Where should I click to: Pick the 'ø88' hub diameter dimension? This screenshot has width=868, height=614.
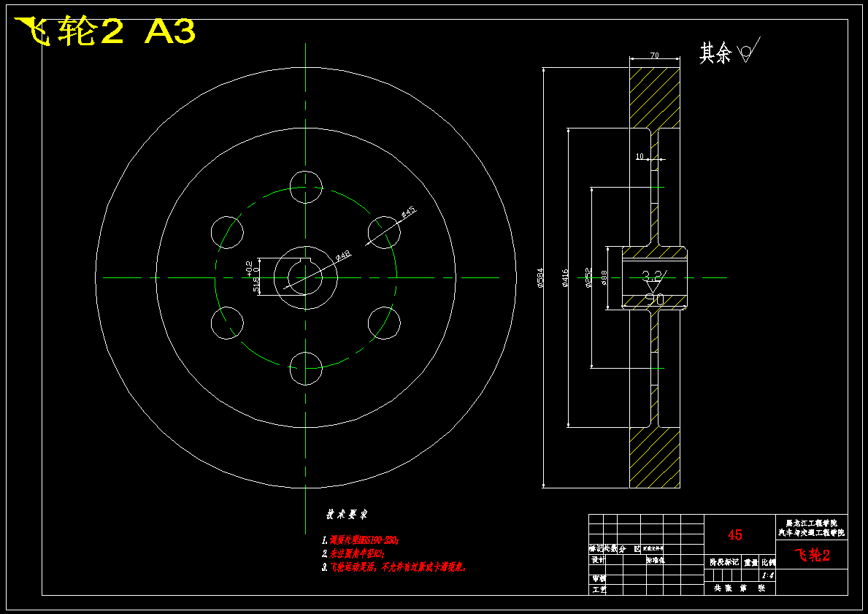[604, 277]
